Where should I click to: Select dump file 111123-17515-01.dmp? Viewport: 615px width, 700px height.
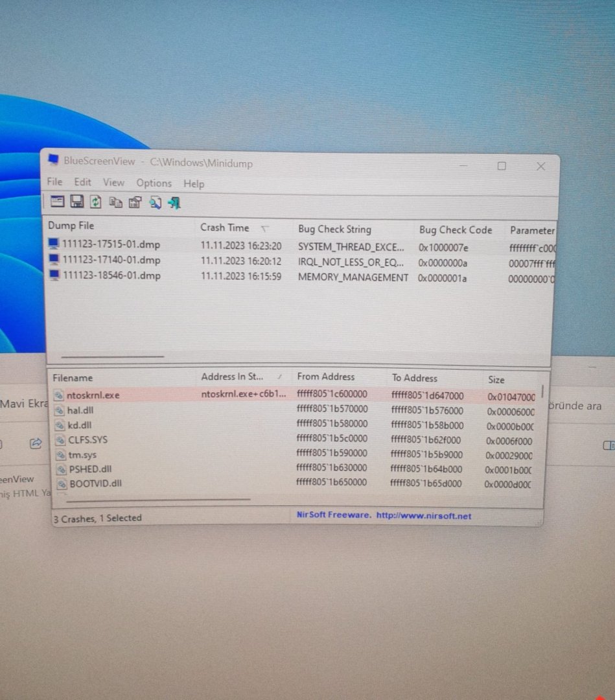click(x=111, y=244)
